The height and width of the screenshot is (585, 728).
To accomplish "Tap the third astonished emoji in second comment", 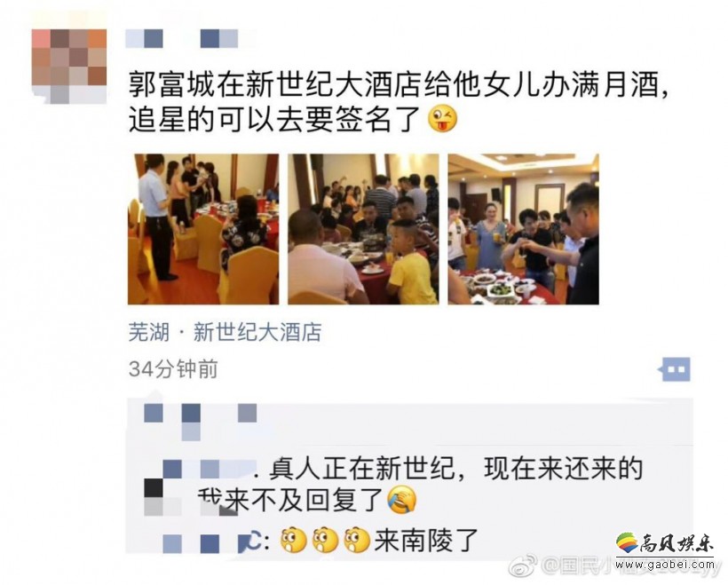I will (357, 540).
